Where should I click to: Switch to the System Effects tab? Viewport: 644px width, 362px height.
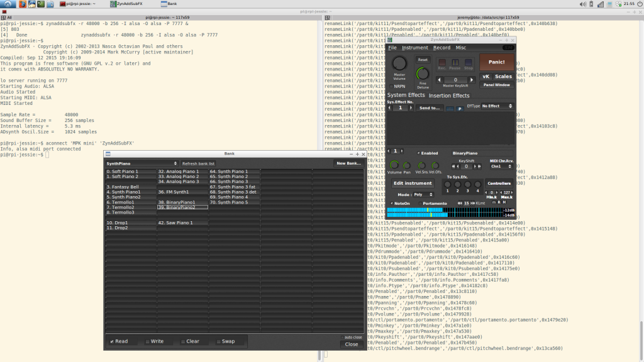pos(406,95)
